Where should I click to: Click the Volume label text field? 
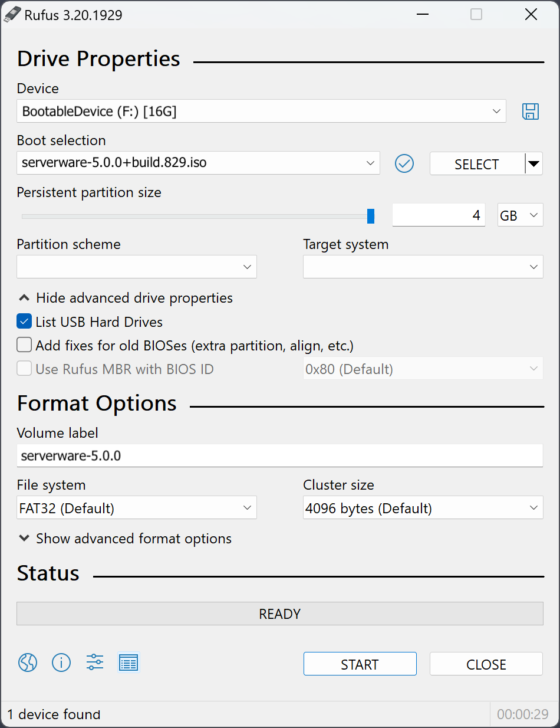coord(279,456)
